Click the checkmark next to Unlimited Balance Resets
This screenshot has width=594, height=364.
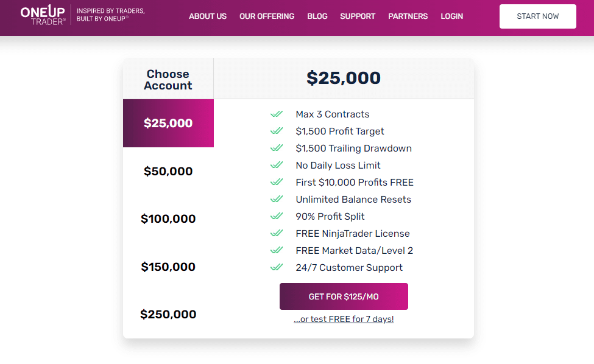coord(277,199)
